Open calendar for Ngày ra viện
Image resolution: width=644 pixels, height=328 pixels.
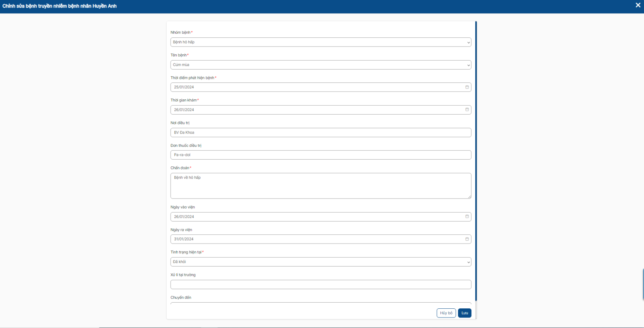pyautogui.click(x=467, y=239)
